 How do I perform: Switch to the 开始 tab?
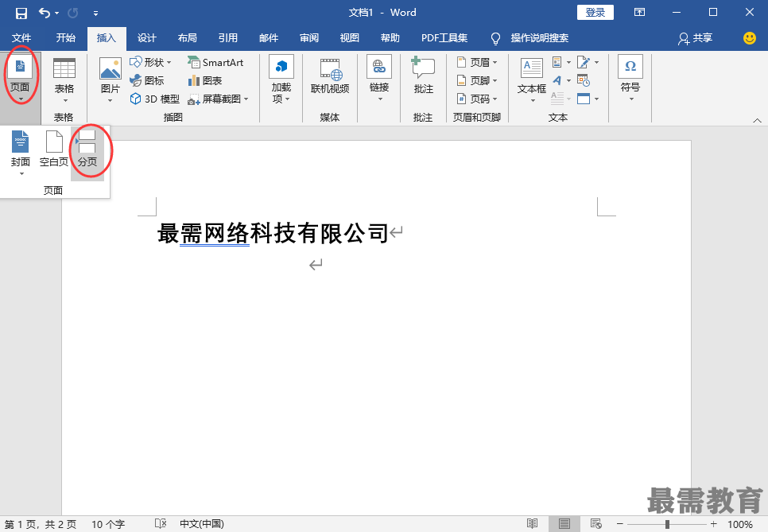66,37
